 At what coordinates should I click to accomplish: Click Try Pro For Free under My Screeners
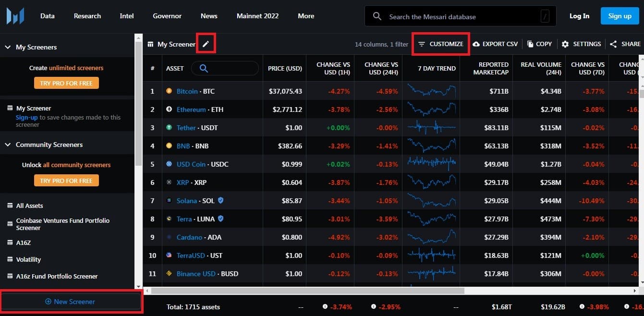(x=66, y=83)
